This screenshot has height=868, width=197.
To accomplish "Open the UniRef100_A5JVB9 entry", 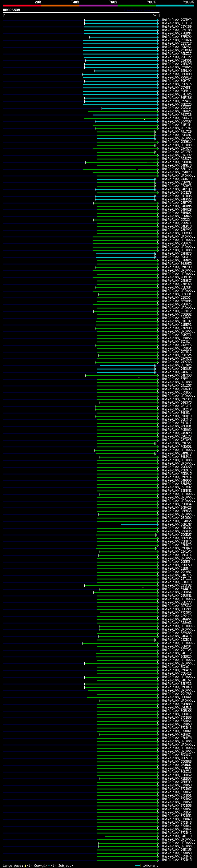I will point(177,50).
